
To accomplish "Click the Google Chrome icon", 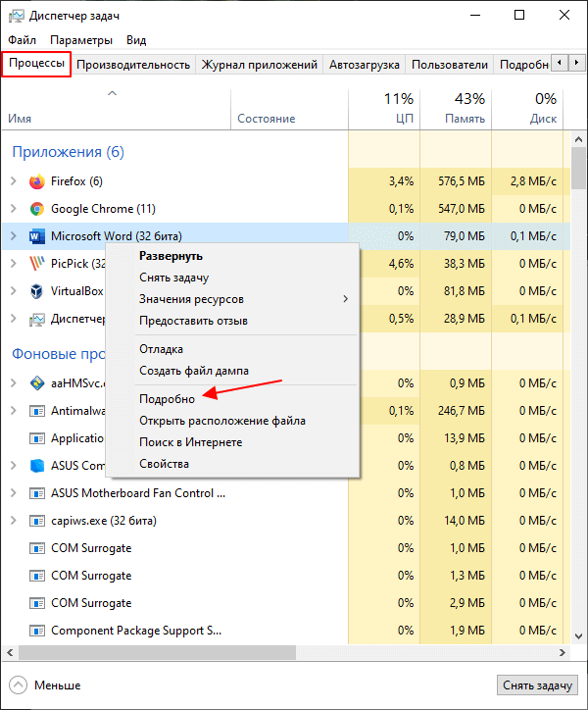I will [x=37, y=209].
